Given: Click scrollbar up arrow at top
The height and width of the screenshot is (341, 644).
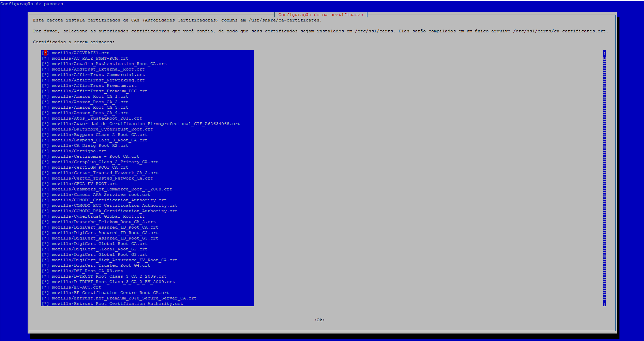Looking at the screenshot, I should (x=604, y=53).
